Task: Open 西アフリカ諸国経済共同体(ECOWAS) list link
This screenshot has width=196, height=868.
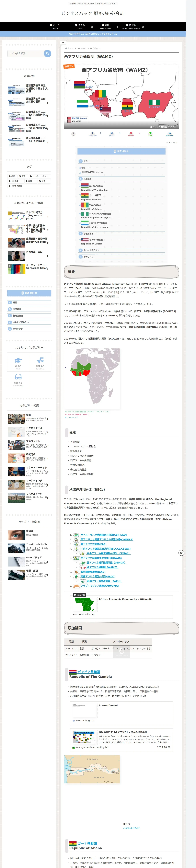Action: 101,558
